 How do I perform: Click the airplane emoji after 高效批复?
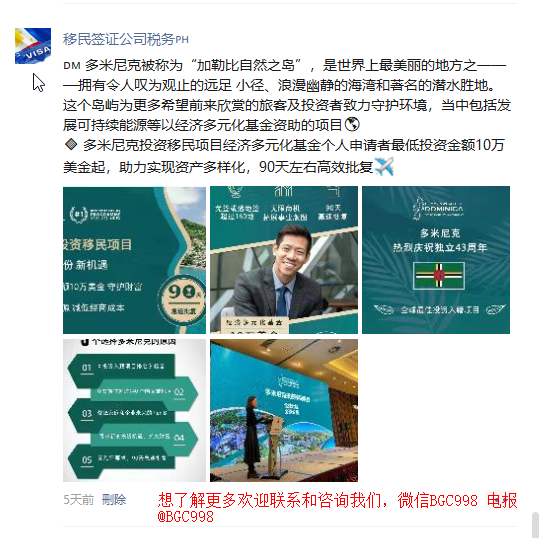tap(384, 167)
